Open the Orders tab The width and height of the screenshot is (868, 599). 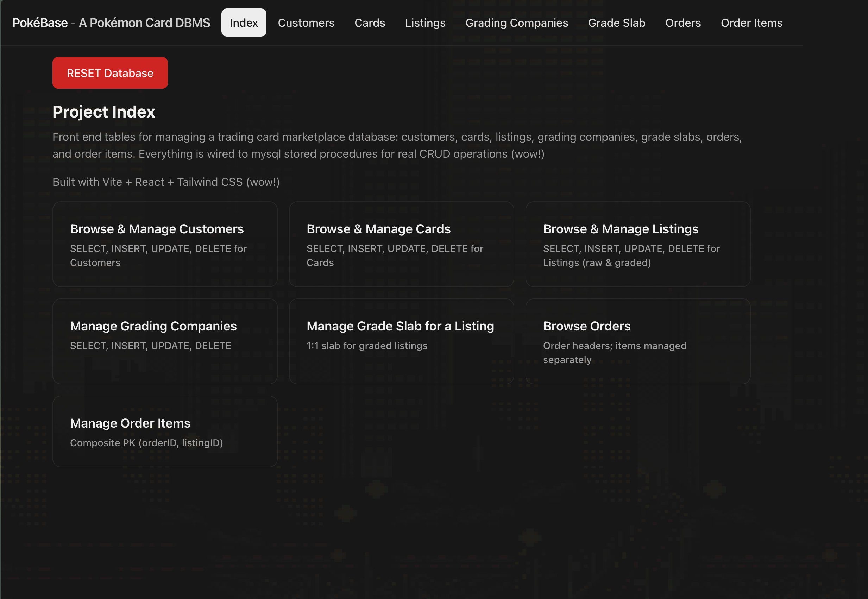click(683, 23)
